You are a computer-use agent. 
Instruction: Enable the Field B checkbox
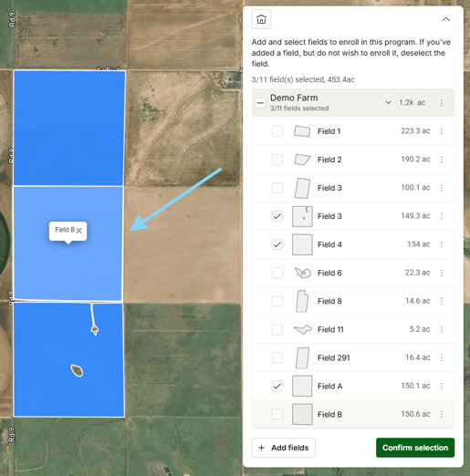(x=277, y=414)
